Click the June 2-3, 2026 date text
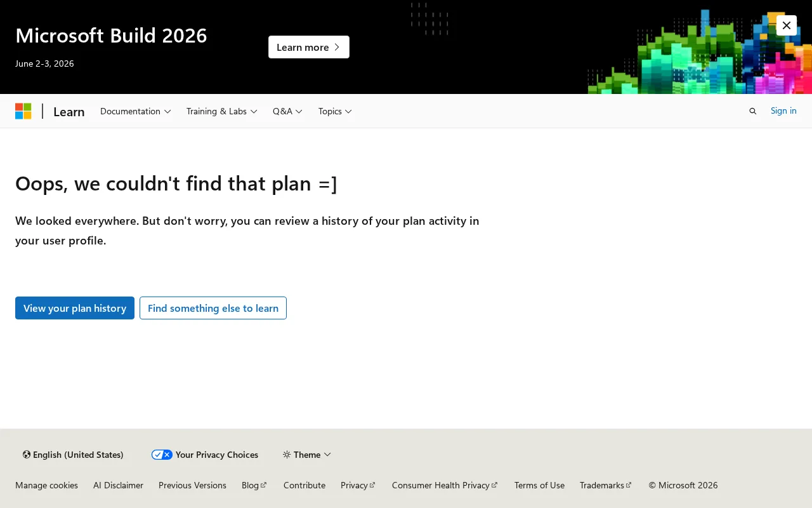 (x=44, y=63)
